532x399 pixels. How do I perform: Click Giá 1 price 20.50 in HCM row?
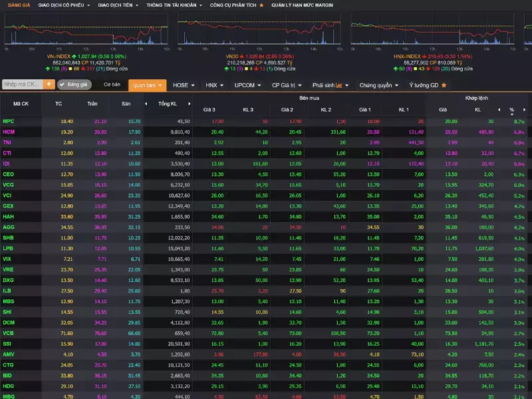point(373,132)
